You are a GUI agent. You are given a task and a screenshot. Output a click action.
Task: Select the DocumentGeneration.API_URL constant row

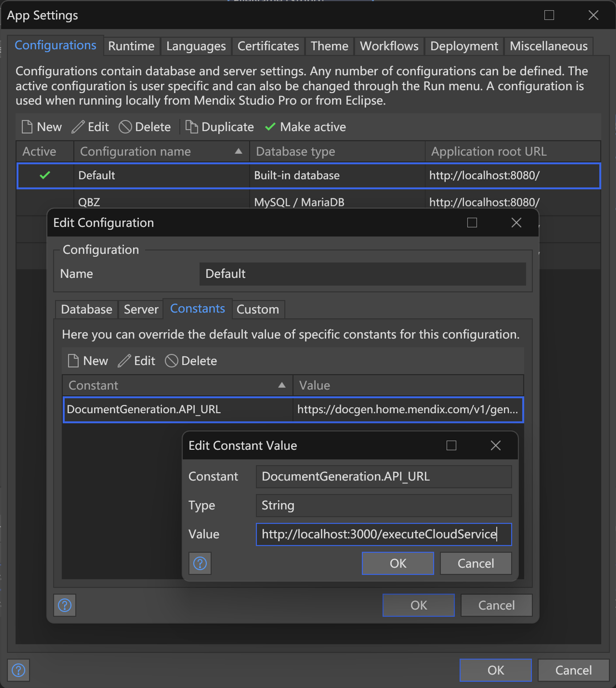pyautogui.click(x=293, y=410)
